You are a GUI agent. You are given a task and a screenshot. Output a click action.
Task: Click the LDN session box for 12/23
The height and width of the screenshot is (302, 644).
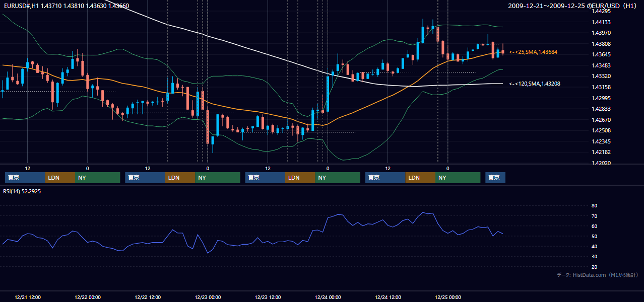coord(300,178)
